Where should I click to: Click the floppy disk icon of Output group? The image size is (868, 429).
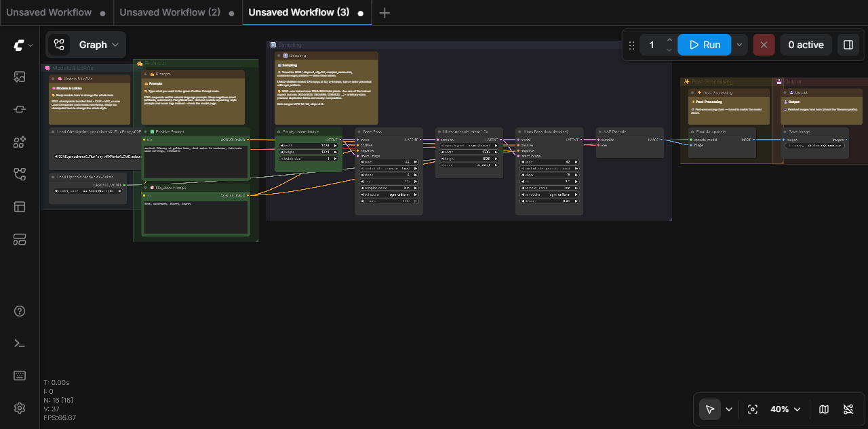tap(779, 81)
